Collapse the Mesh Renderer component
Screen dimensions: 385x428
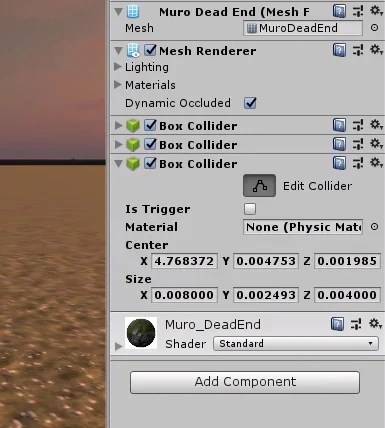coord(118,51)
